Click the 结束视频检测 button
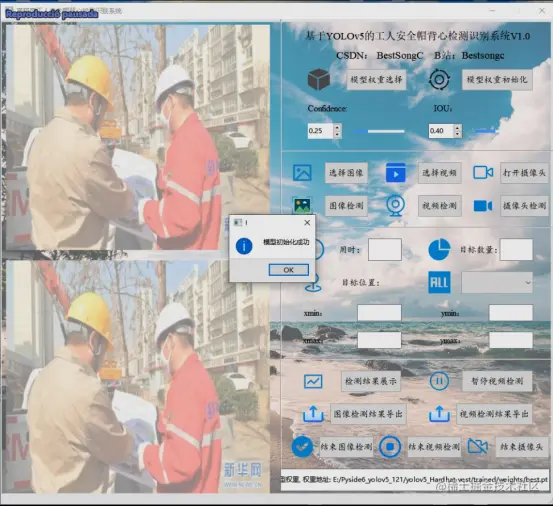This screenshot has width=554, height=507. (x=434, y=447)
